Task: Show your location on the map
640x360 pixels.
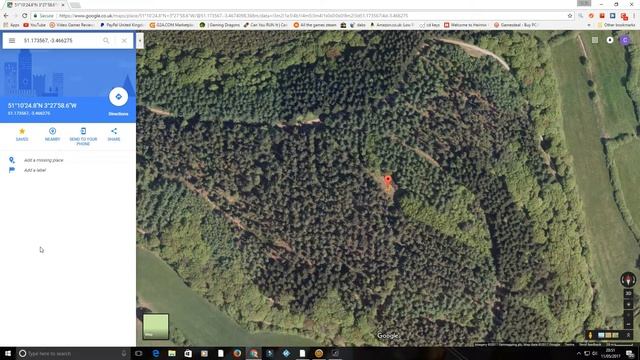Action: click(x=628, y=304)
